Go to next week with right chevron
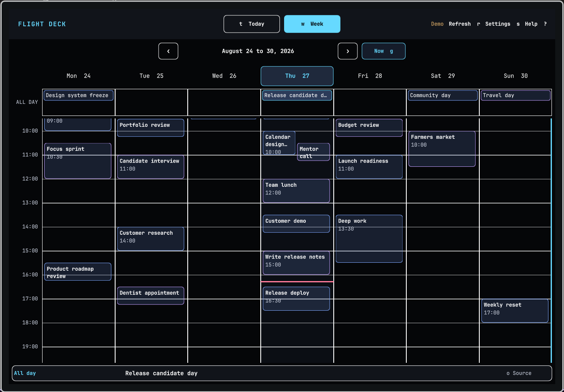Viewport: 564px width, 392px height. (347, 51)
